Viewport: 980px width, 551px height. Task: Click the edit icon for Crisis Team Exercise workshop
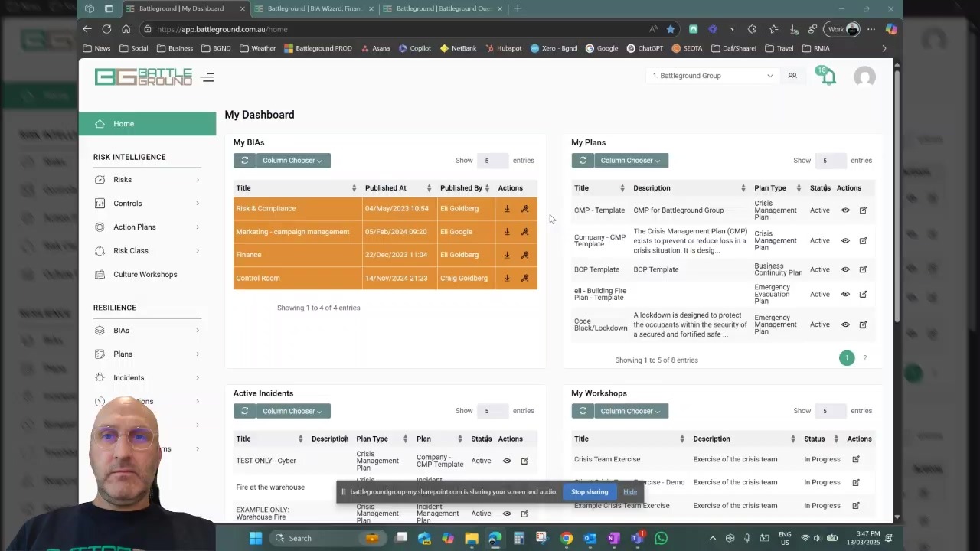pyautogui.click(x=855, y=458)
